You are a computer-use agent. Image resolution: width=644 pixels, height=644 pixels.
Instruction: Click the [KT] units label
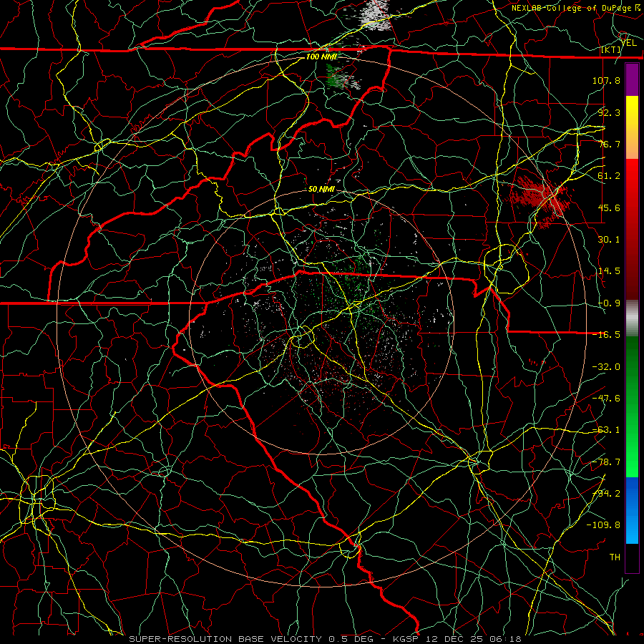tap(611, 49)
